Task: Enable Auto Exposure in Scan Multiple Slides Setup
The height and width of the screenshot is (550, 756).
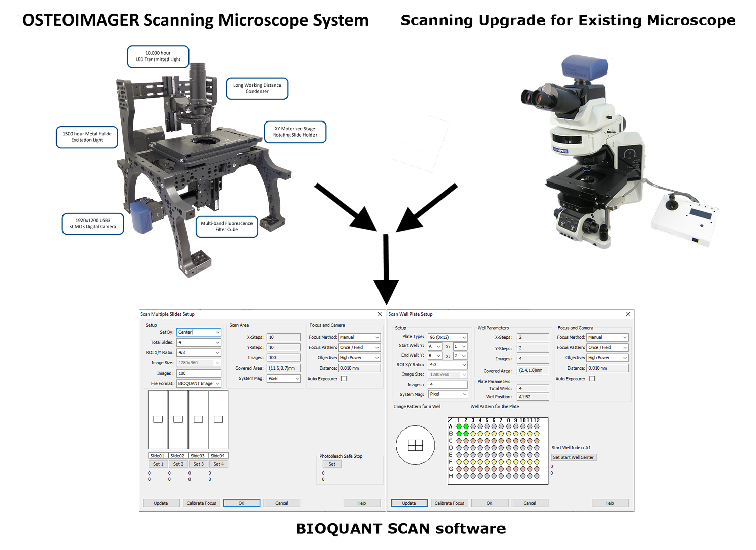Action: pos(345,378)
